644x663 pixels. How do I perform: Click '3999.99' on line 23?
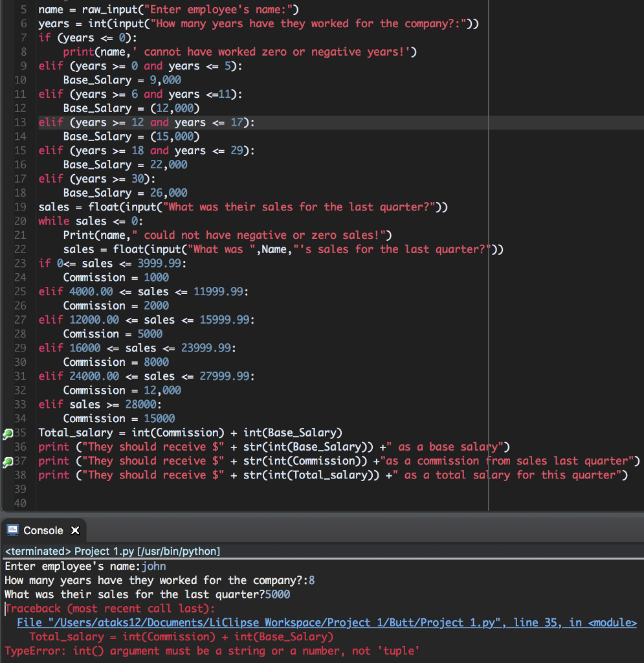[159, 264]
